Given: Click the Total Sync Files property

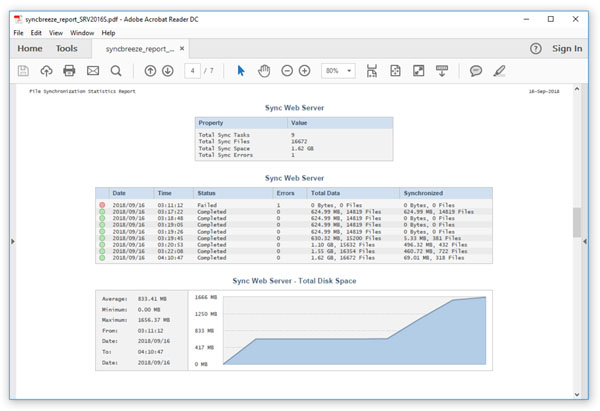Looking at the screenshot, I should [224, 142].
